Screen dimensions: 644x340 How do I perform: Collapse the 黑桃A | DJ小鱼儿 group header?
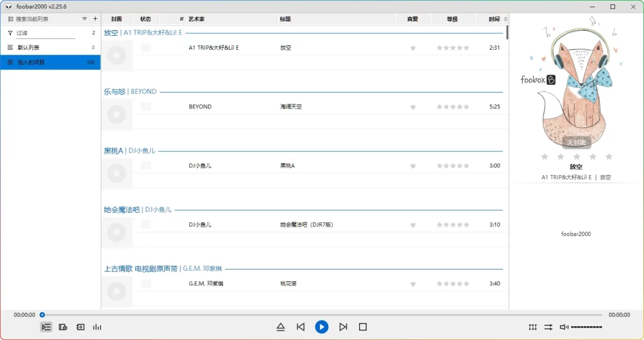[303, 150]
